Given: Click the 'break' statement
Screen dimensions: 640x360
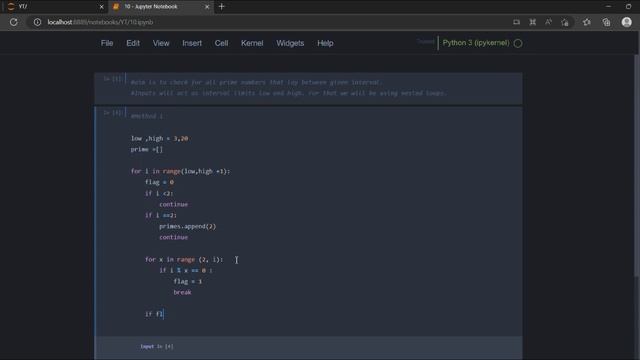Looking at the screenshot, I should tap(182, 293).
